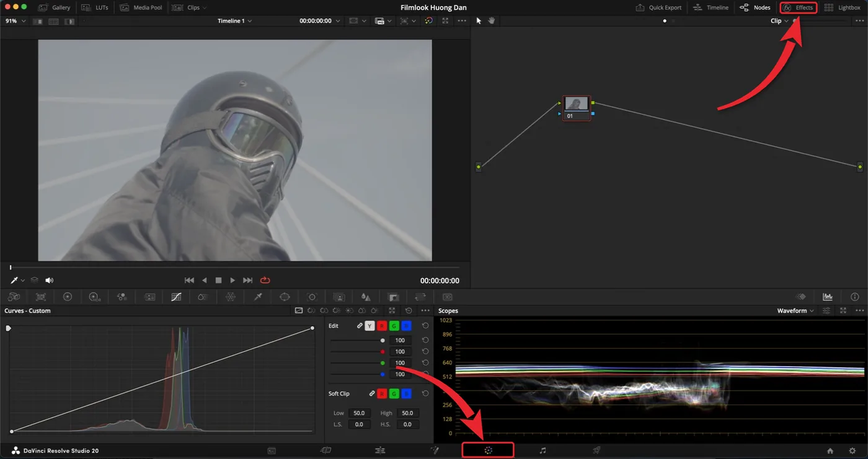Image resolution: width=868 pixels, height=459 pixels.
Task: Click the Quick Export button
Action: coord(658,7)
